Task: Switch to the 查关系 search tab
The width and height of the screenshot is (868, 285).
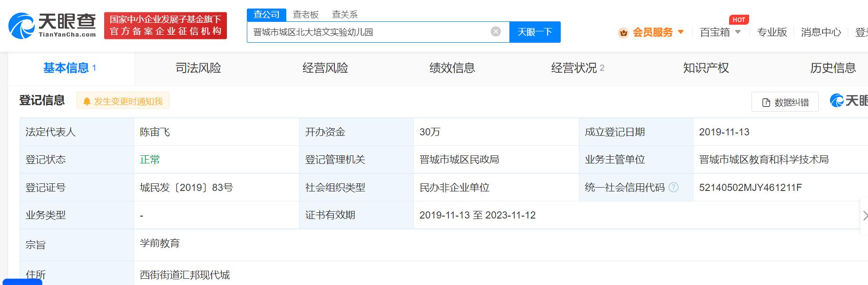Action: pos(345,15)
